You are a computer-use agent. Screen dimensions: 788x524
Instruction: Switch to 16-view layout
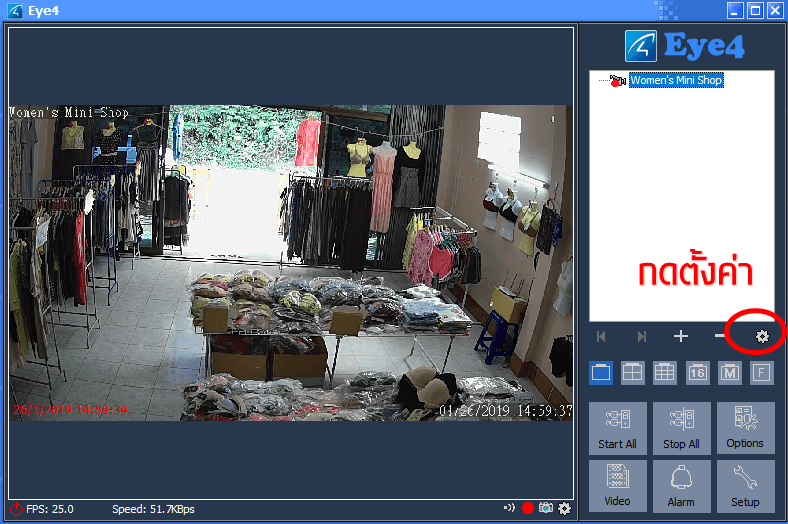(x=697, y=373)
